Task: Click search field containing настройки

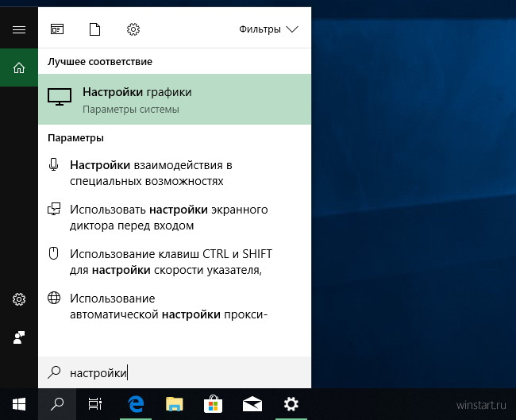Action: 175,372
